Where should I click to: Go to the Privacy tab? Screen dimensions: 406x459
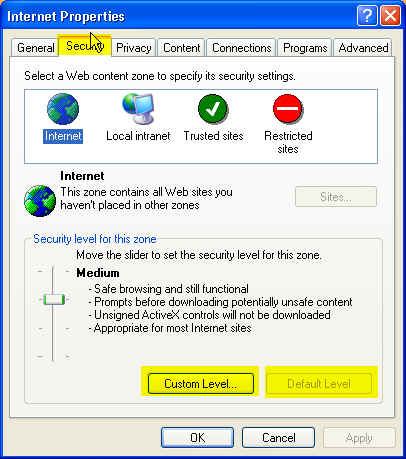[x=133, y=48]
